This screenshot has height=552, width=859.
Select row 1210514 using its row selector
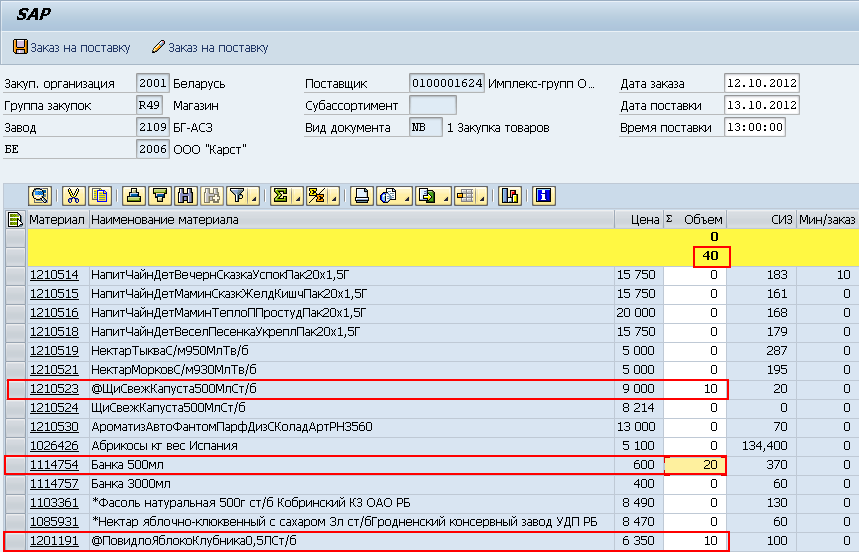(16, 275)
